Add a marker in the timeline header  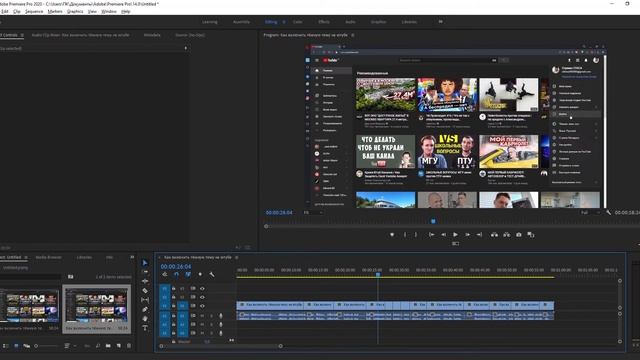pos(200,275)
